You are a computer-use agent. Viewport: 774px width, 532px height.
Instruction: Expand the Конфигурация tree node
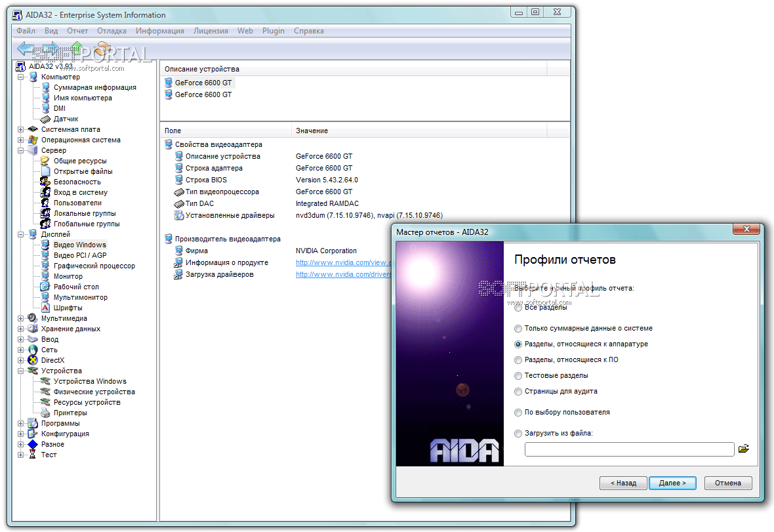21,434
